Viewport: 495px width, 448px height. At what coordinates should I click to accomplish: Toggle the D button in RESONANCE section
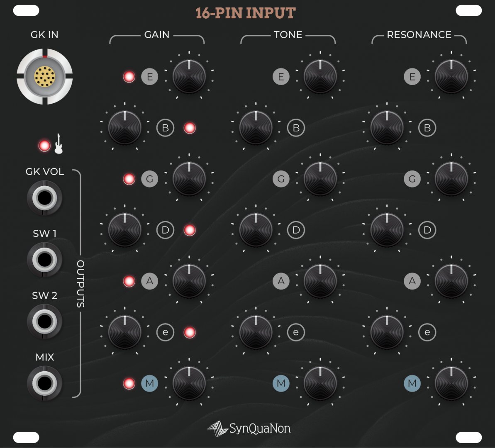[x=427, y=230]
